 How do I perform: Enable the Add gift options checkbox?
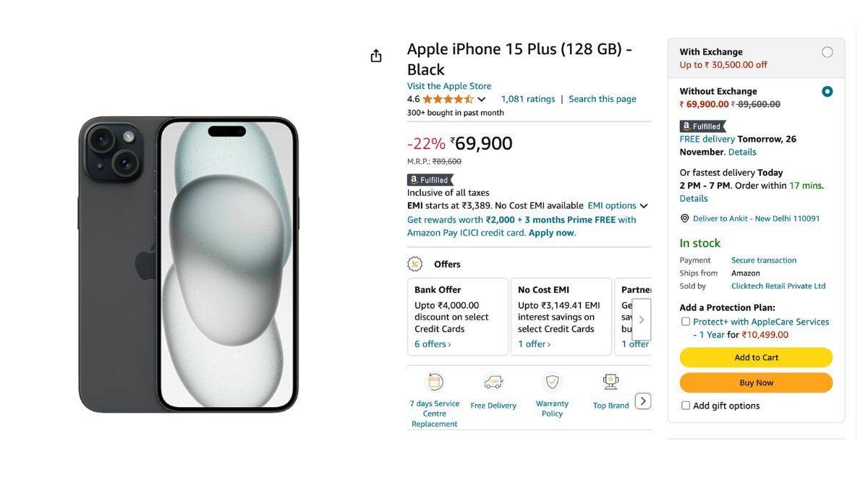point(686,406)
